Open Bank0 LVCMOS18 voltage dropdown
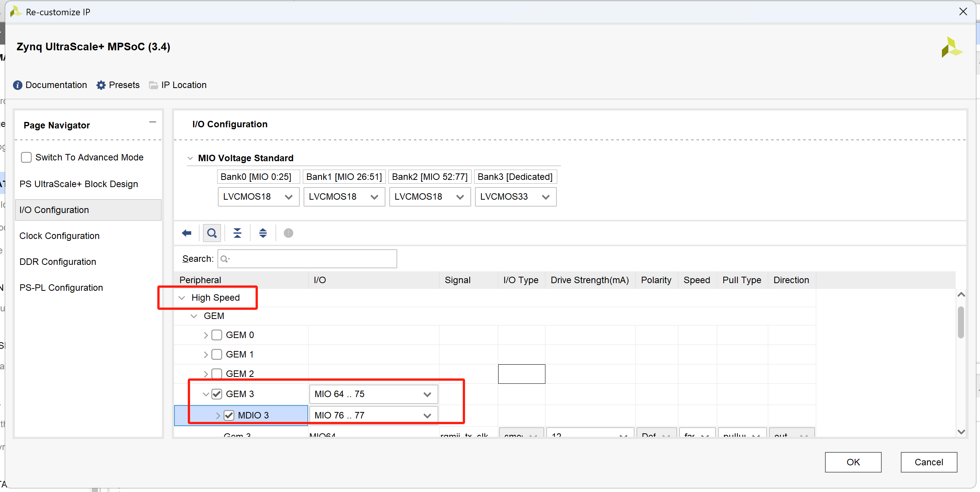This screenshot has width=980, height=492. pos(258,197)
